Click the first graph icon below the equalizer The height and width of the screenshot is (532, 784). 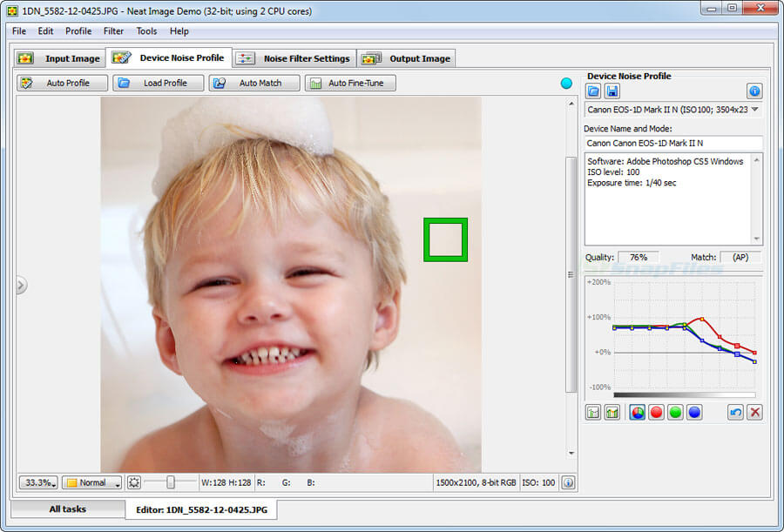point(593,413)
